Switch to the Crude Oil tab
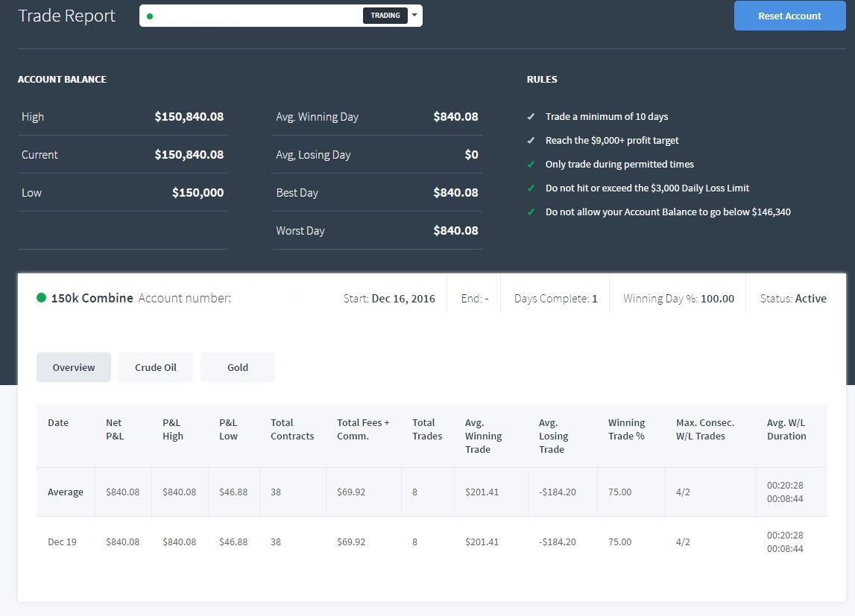This screenshot has height=616, width=855. pos(155,367)
